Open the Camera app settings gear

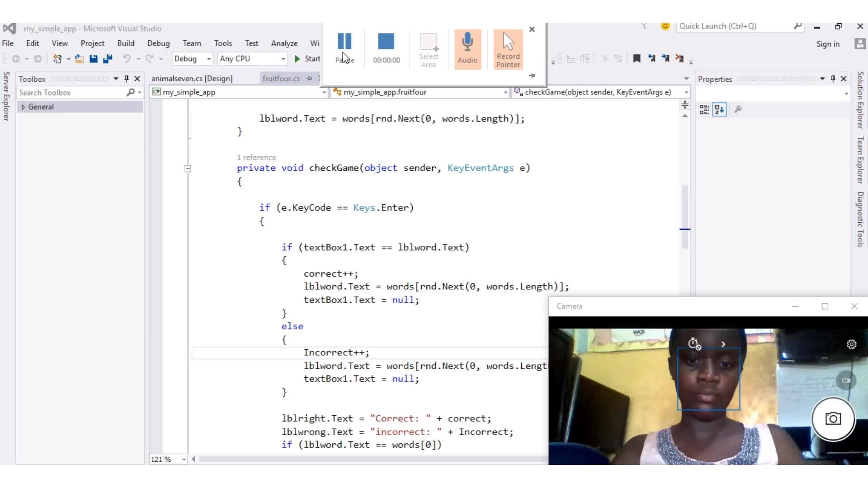click(x=851, y=344)
